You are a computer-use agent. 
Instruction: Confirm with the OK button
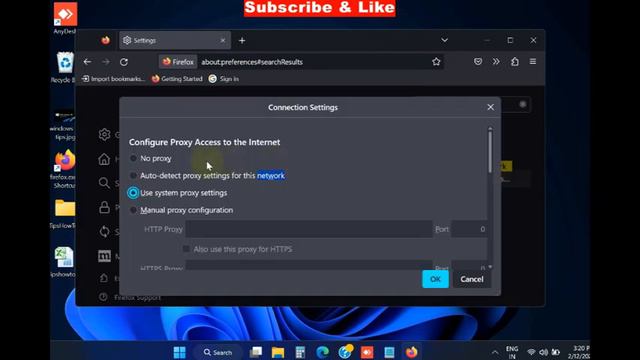tap(436, 279)
